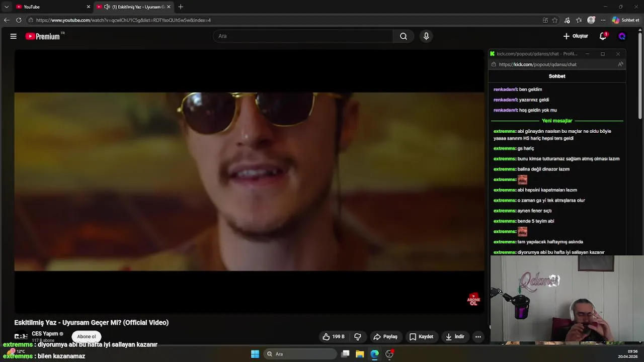View site info lock icon
This screenshot has height=362, width=644.
[x=31, y=20]
